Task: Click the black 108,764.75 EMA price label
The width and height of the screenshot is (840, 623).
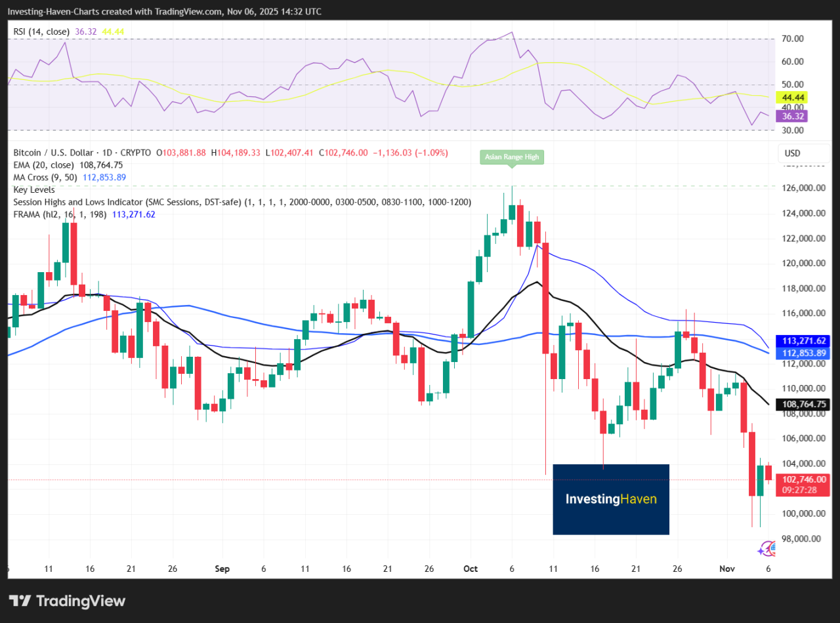Action: coord(802,404)
